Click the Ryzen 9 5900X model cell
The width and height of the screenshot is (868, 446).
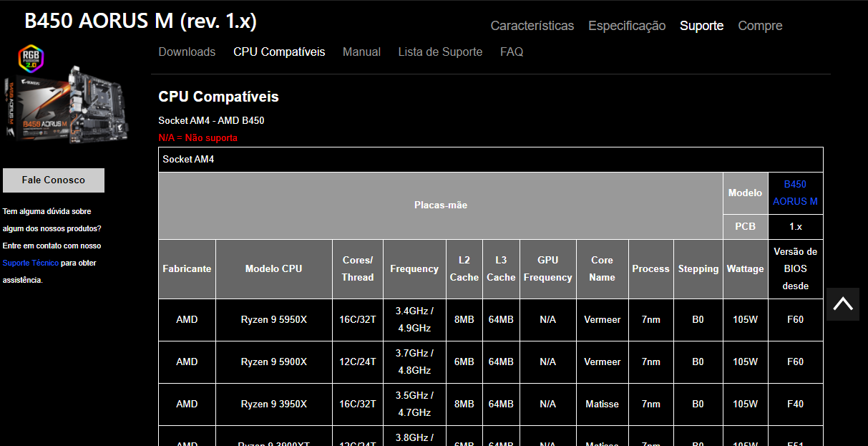274,362
